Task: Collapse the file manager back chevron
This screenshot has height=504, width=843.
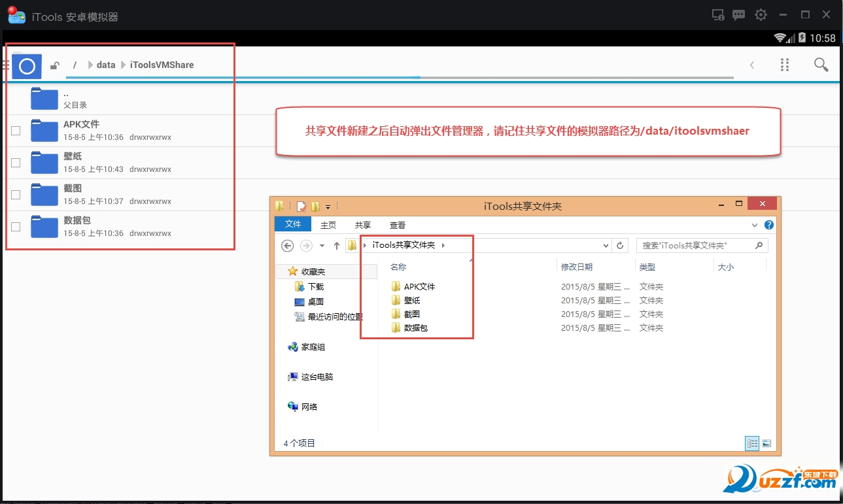Action: pos(752,65)
